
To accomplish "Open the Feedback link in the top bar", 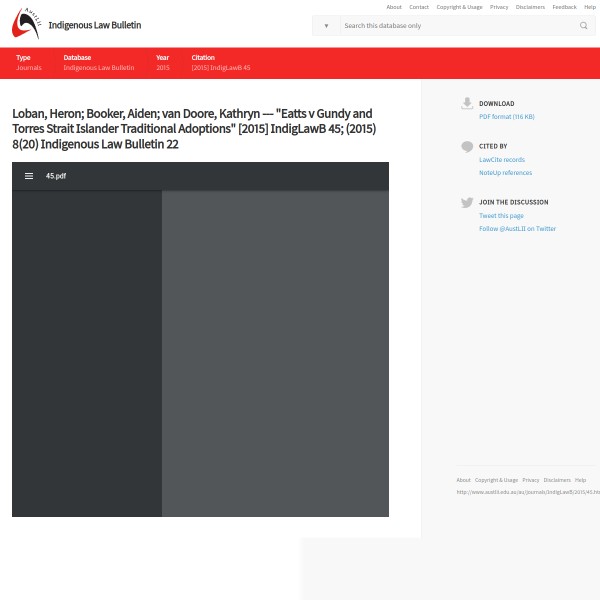I will (564, 7).
